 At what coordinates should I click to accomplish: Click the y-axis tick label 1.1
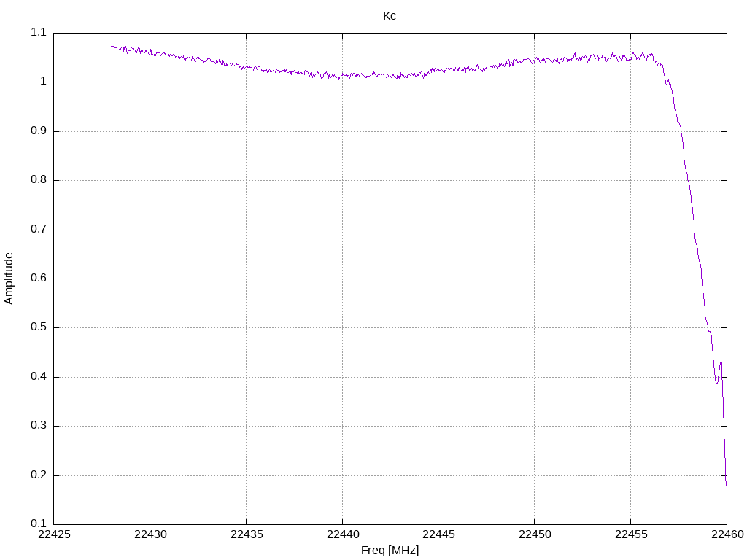[x=39, y=32]
